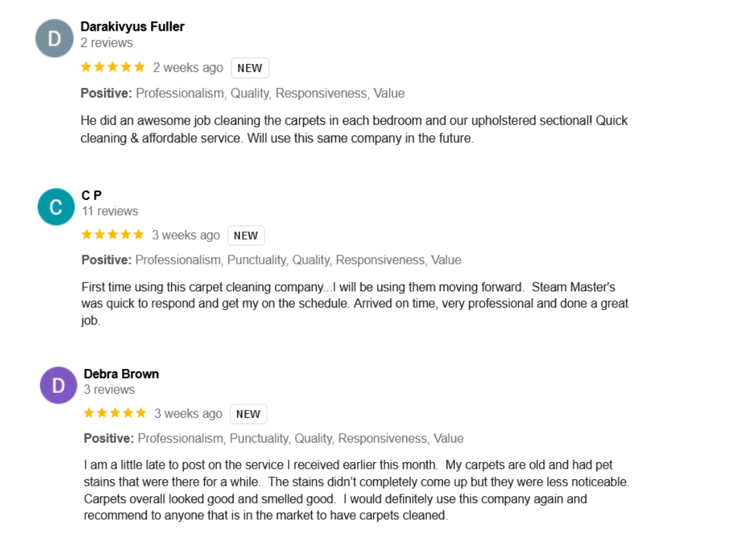Click the '2 weeks ago' timestamp
The height and width of the screenshot is (538, 756).
pyautogui.click(x=188, y=67)
